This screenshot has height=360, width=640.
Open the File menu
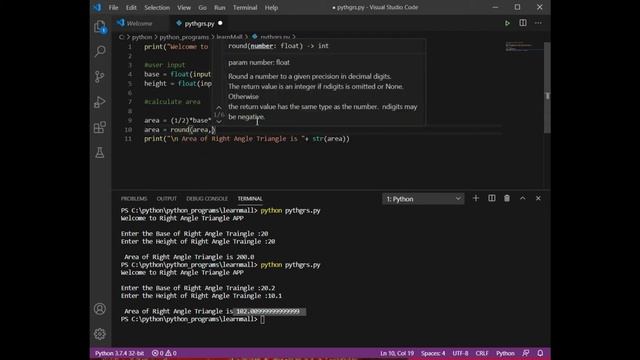[x=113, y=7]
